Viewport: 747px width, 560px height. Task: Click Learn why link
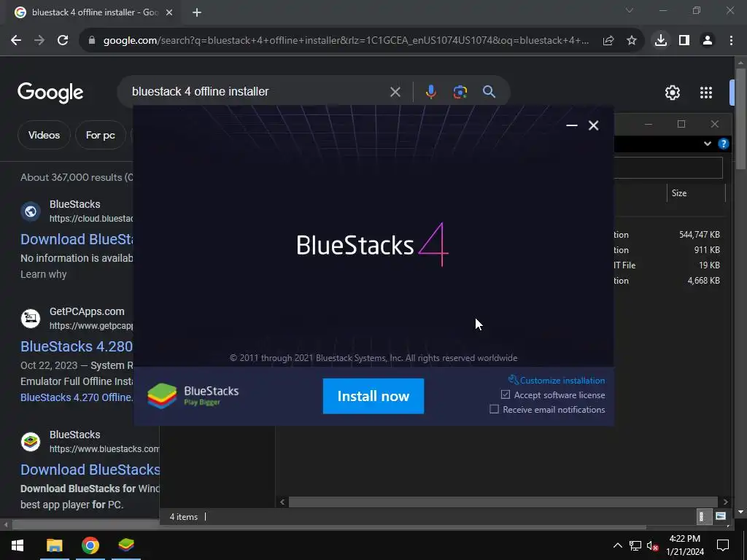click(x=43, y=274)
